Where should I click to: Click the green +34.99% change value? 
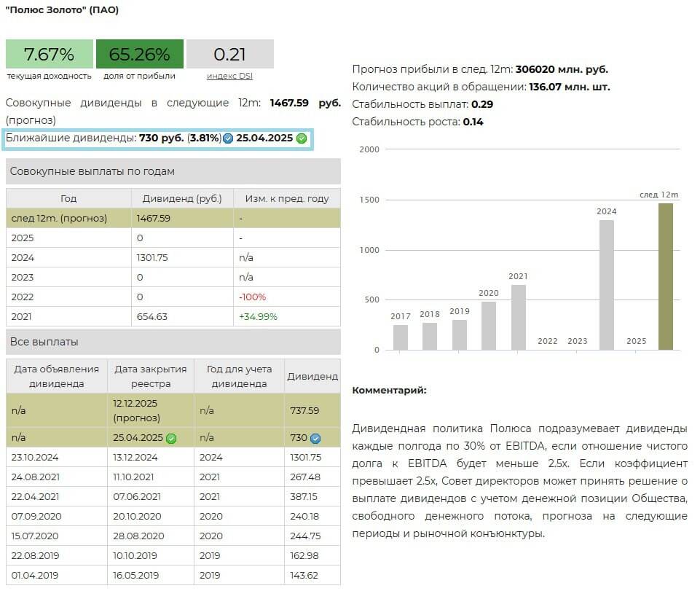258,316
